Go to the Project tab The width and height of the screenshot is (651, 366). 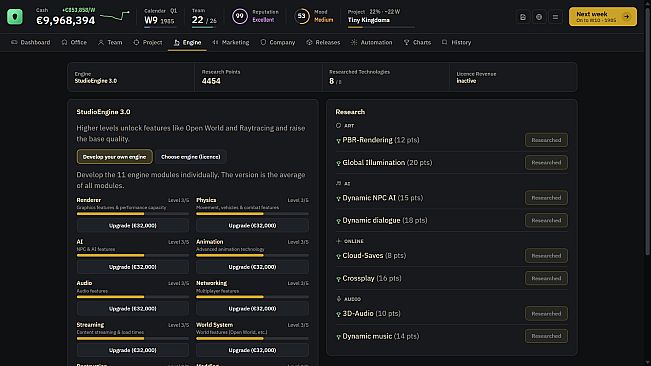point(148,42)
